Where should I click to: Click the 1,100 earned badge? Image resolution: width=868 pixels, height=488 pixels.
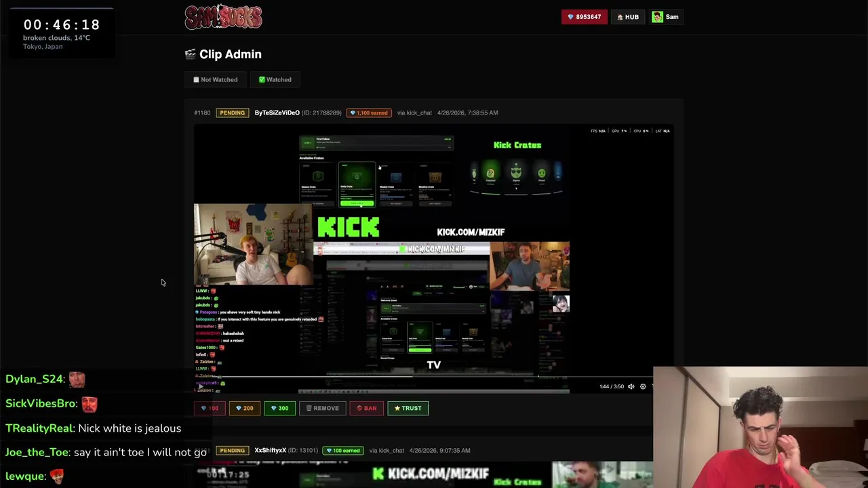pyautogui.click(x=369, y=113)
